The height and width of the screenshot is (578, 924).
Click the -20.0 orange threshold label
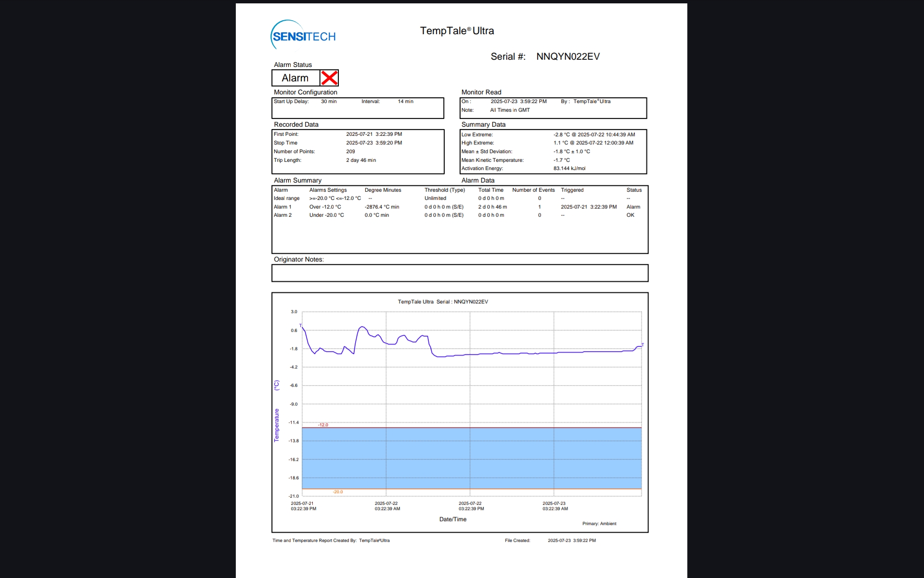point(338,492)
